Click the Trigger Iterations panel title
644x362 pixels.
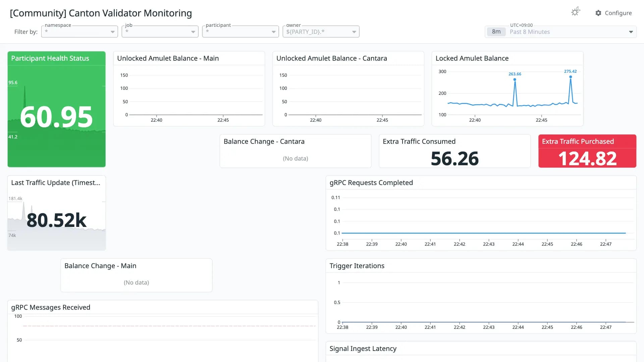click(357, 266)
